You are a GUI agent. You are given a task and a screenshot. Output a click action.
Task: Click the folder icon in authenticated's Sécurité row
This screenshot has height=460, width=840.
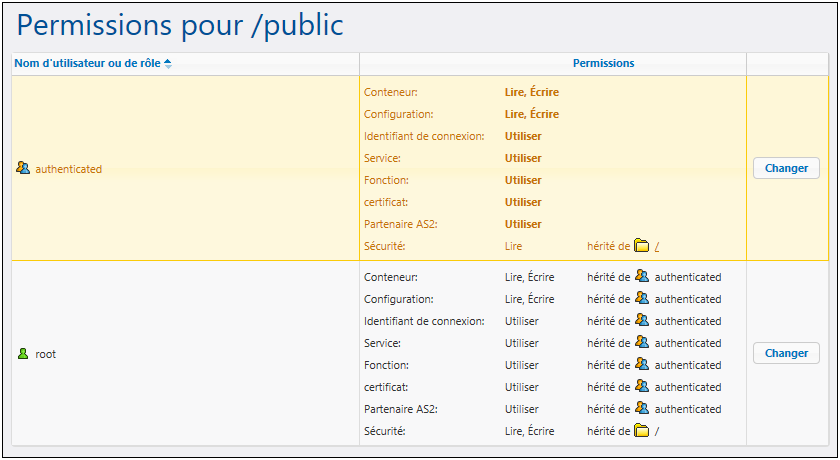click(x=642, y=246)
